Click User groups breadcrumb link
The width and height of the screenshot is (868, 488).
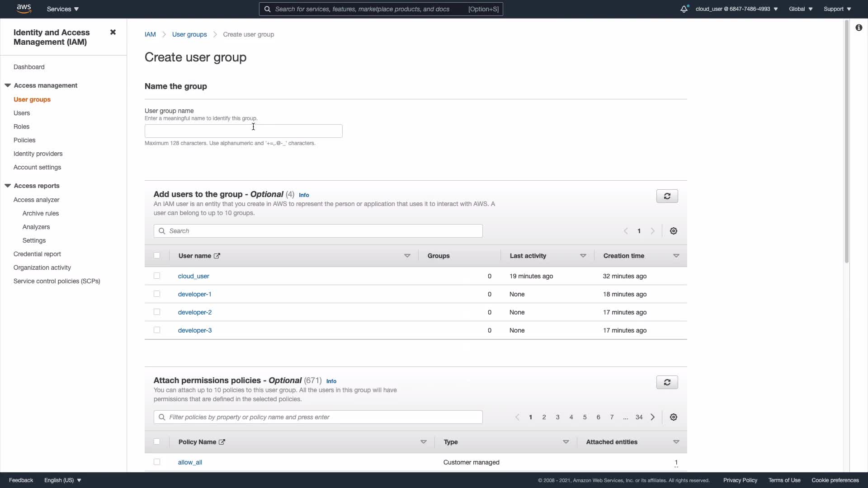tap(189, 34)
